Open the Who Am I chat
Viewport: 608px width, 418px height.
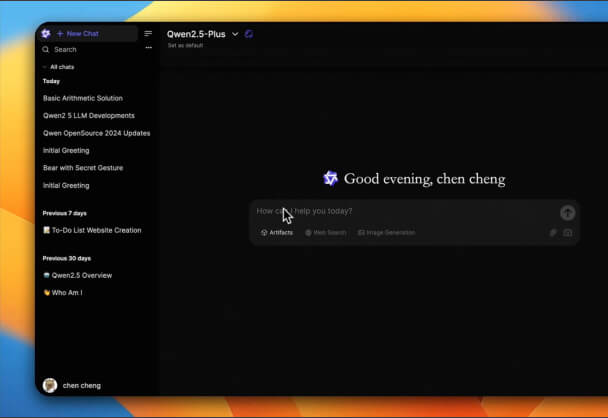pyautogui.click(x=63, y=293)
